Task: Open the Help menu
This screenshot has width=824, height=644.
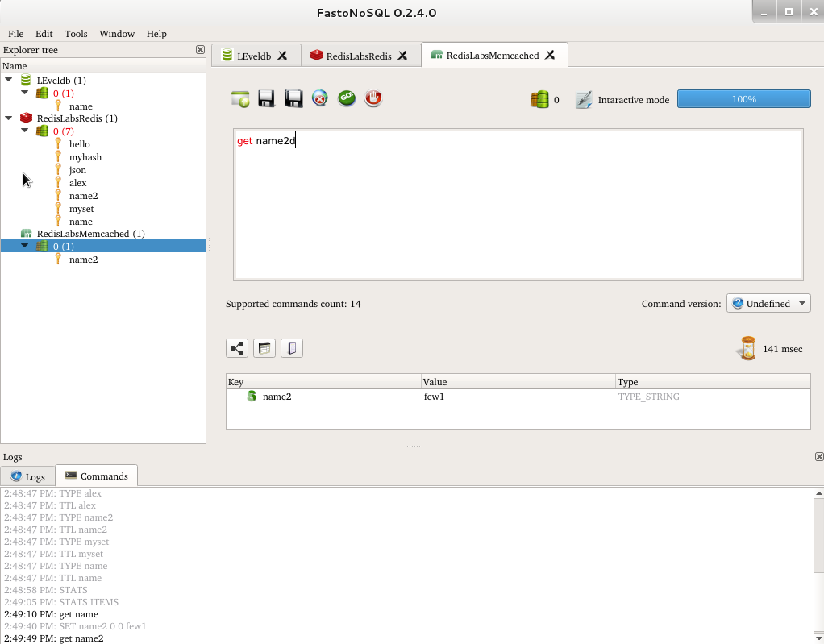Action: click(156, 34)
